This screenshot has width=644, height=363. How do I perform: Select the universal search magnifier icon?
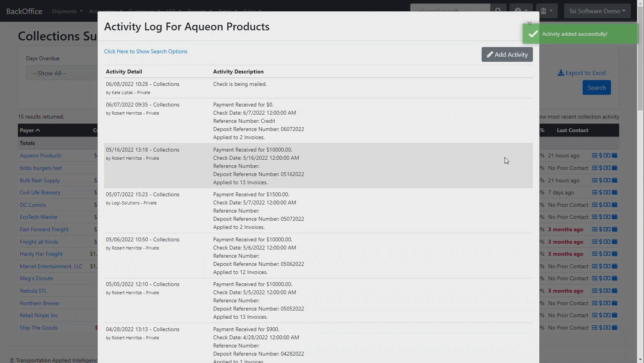[498, 10]
